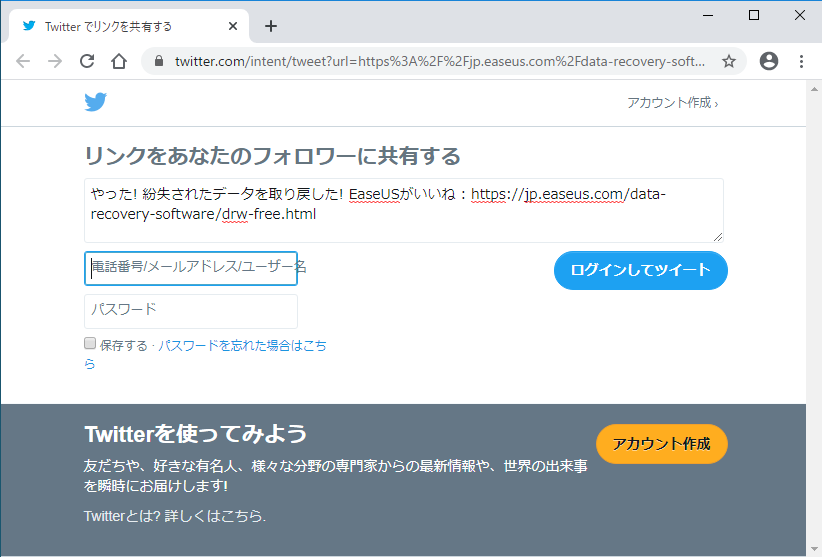Open the Chrome profile avatar icon
The image size is (822, 557).
click(768, 61)
